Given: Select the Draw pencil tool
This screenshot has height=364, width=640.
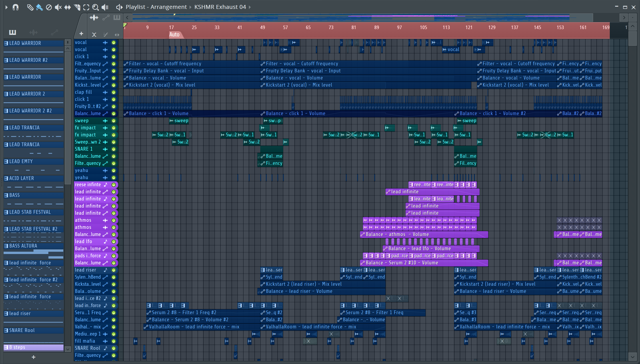Looking at the screenshot, I should [30, 7].
